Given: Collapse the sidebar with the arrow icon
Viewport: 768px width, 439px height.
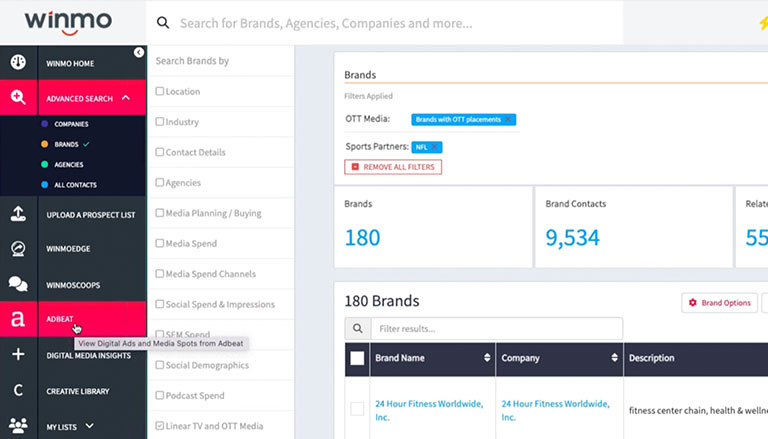Looking at the screenshot, I should [139, 52].
